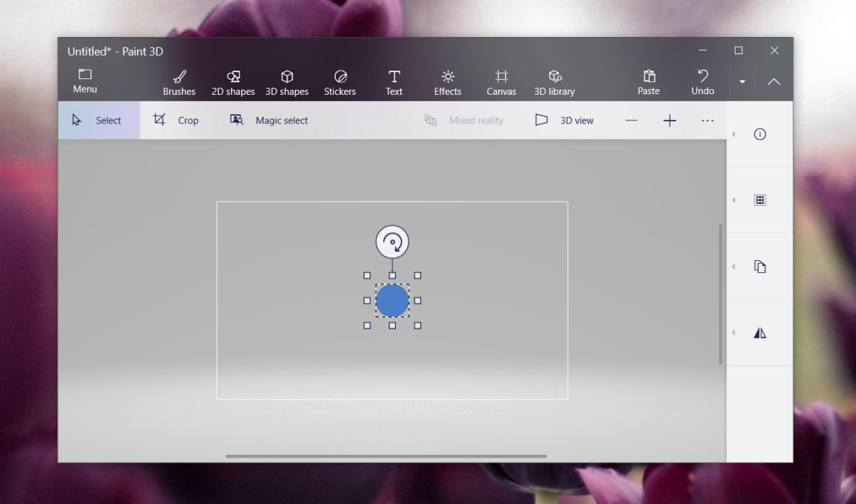Open the Menu panel
This screenshot has height=504, width=856.
85,81
